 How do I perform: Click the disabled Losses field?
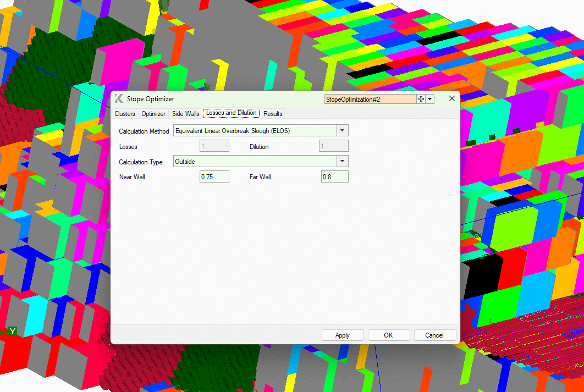click(x=214, y=145)
